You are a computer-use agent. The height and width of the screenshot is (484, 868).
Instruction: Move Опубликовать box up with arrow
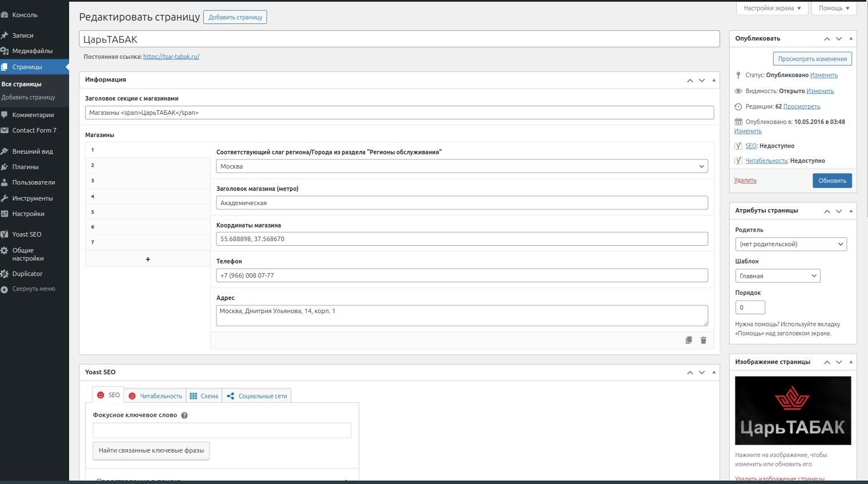point(827,39)
